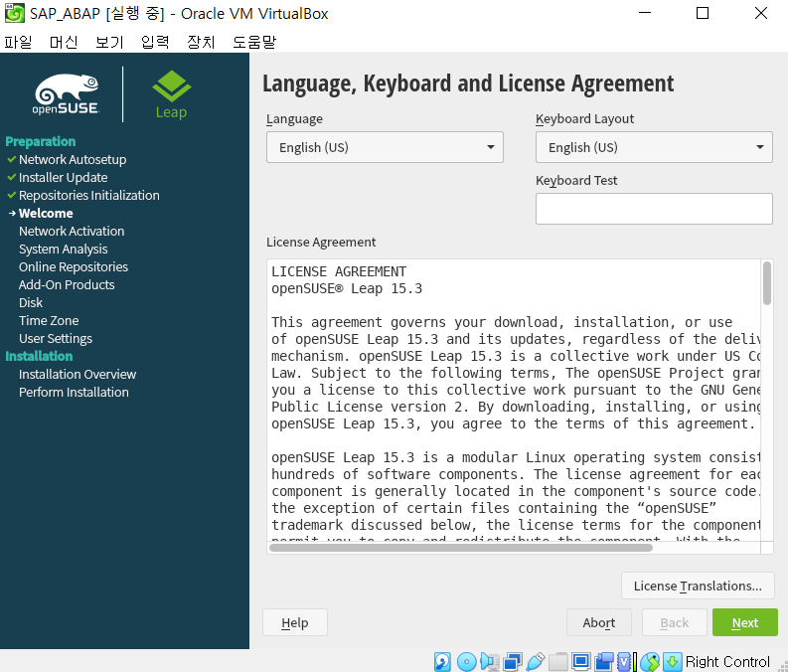Screen dimensions: 788x672
Task: Open the 파일 menu
Action: [x=18, y=42]
